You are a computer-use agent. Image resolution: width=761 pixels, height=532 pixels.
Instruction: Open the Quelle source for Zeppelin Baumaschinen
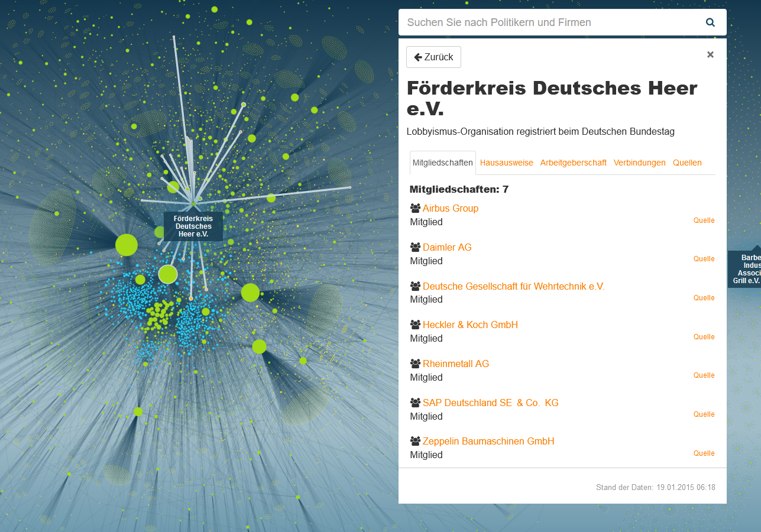[x=704, y=453]
